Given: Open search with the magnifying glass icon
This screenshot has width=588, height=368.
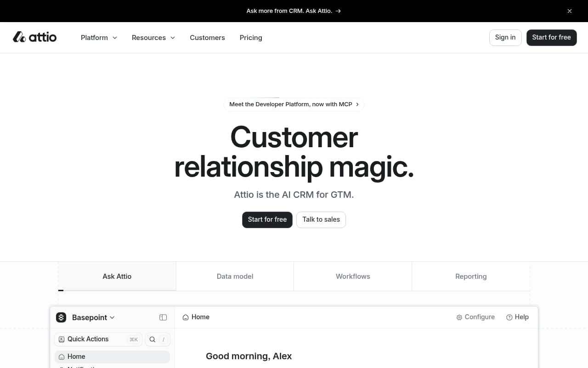Looking at the screenshot, I should (152, 339).
